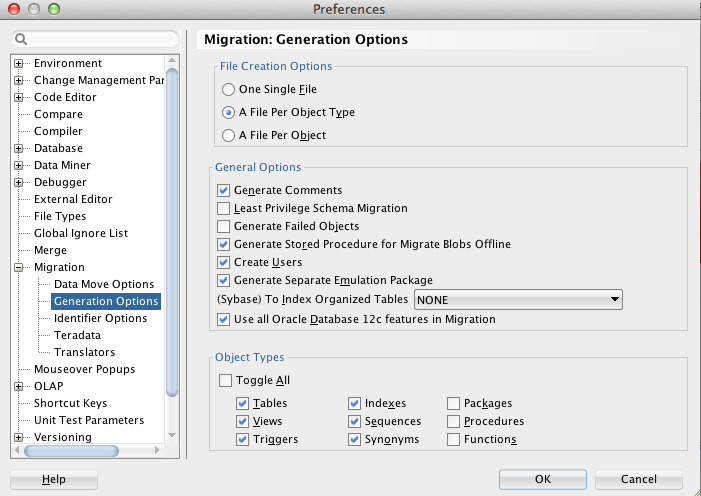
Task: Select A File Per Object option
Action: tap(229, 135)
